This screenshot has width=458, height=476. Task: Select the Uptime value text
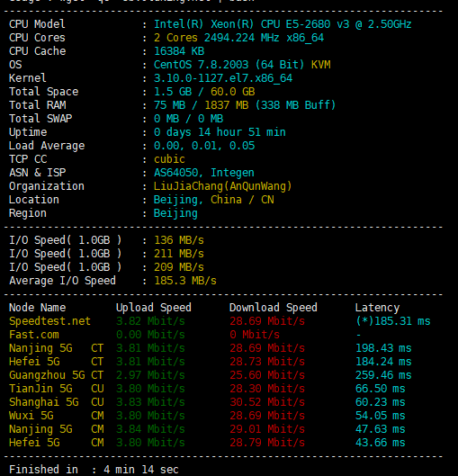(x=220, y=132)
